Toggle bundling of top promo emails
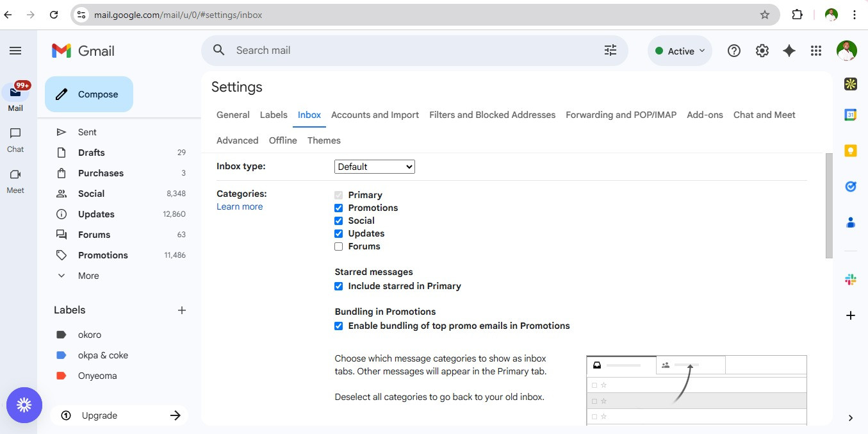Image resolution: width=868 pixels, height=434 pixels. (x=339, y=326)
